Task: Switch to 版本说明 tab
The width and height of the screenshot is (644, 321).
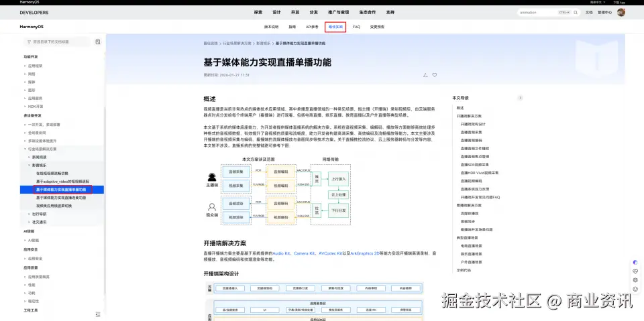Action: point(271,27)
